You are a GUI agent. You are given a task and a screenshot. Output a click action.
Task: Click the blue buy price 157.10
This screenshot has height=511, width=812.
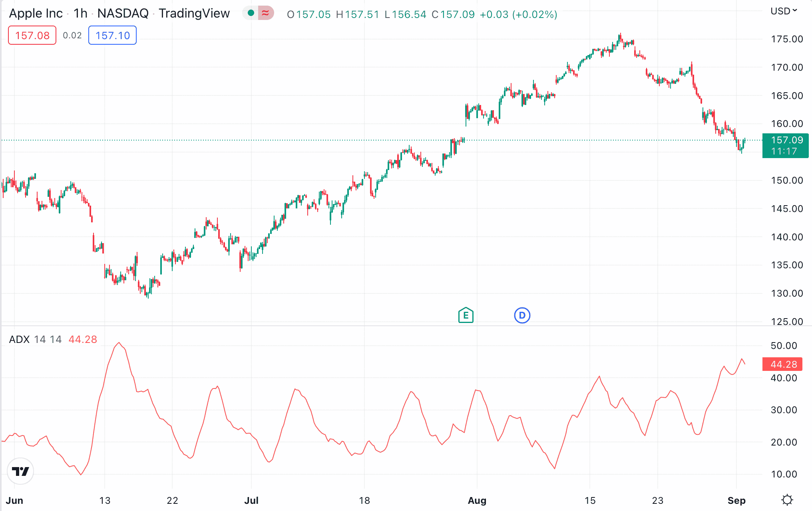click(x=112, y=36)
